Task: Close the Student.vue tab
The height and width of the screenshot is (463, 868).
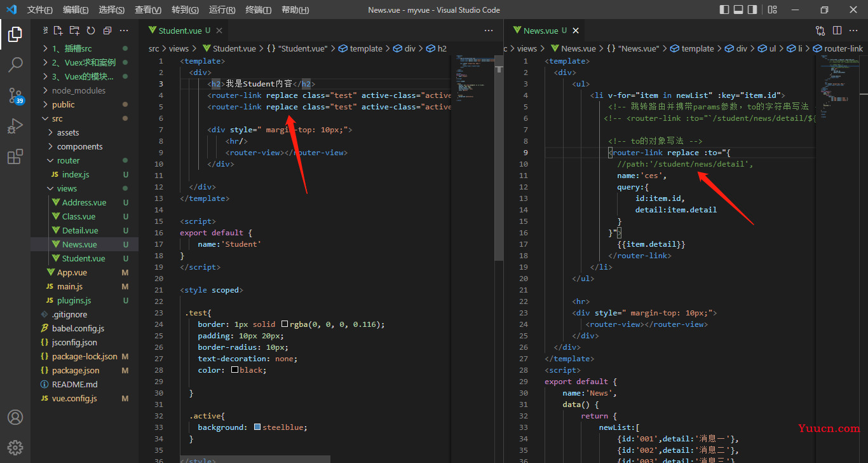Action: click(219, 31)
